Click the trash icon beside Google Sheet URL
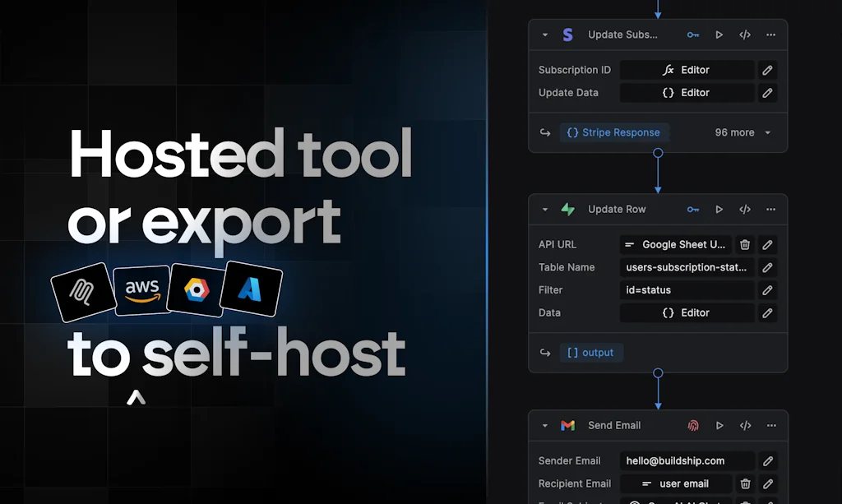Viewport: 842px width, 504px height. (x=745, y=244)
